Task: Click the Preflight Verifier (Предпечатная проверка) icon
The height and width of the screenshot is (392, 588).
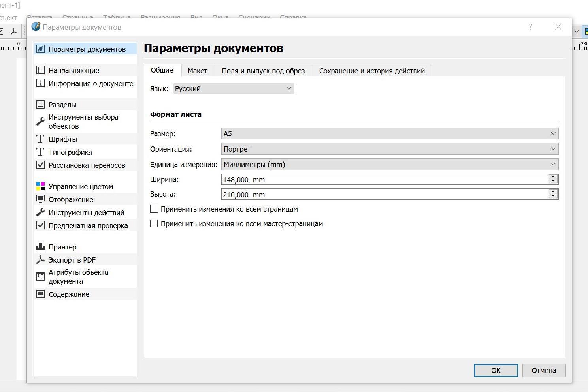Action: click(40, 225)
